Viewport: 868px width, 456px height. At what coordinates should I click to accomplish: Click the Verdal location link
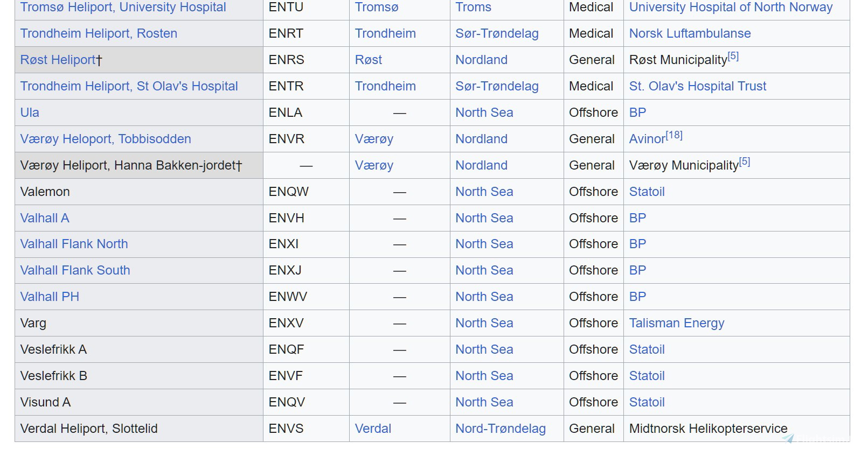point(373,429)
